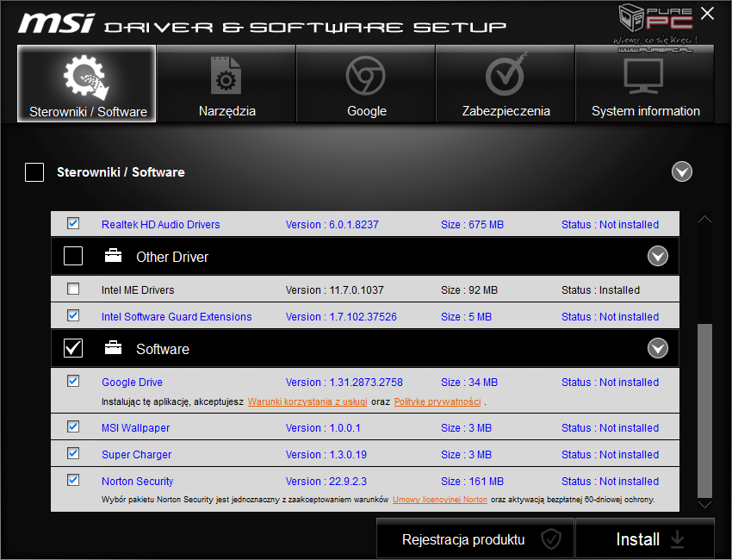Viewport: 732px width, 560px height.
Task: Select MSI Wallpaper entry name
Action: 135,428
